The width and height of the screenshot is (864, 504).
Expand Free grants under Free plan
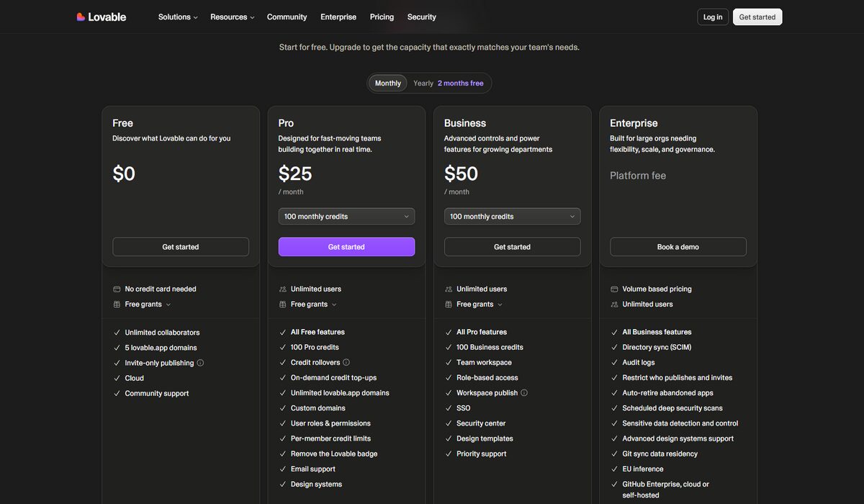148,304
